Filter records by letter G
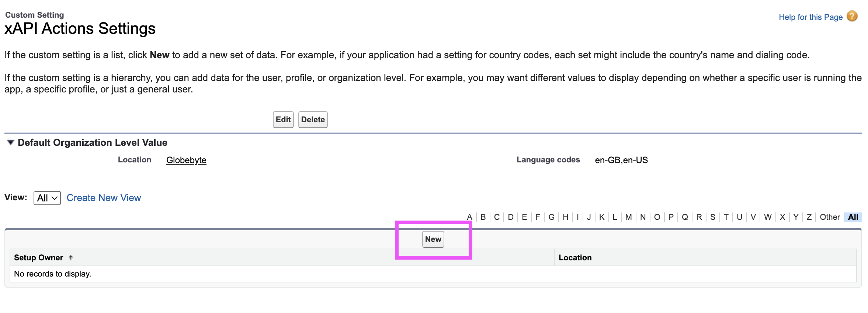 click(551, 217)
